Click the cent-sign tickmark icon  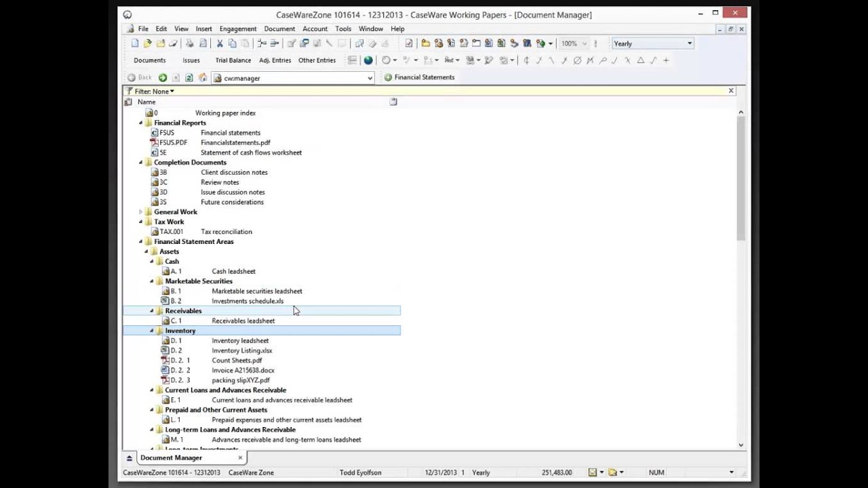click(x=526, y=60)
